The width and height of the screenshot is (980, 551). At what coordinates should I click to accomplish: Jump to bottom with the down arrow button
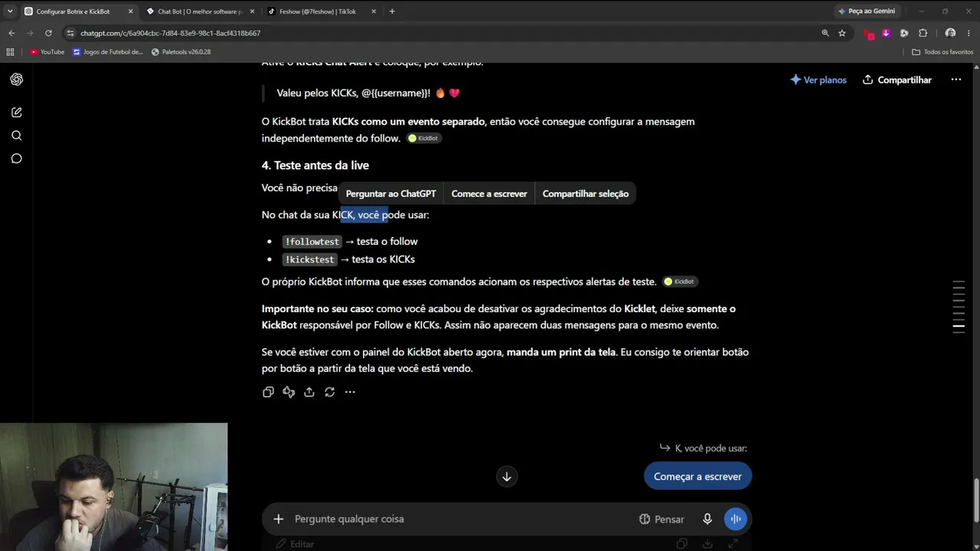[x=506, y=476]
